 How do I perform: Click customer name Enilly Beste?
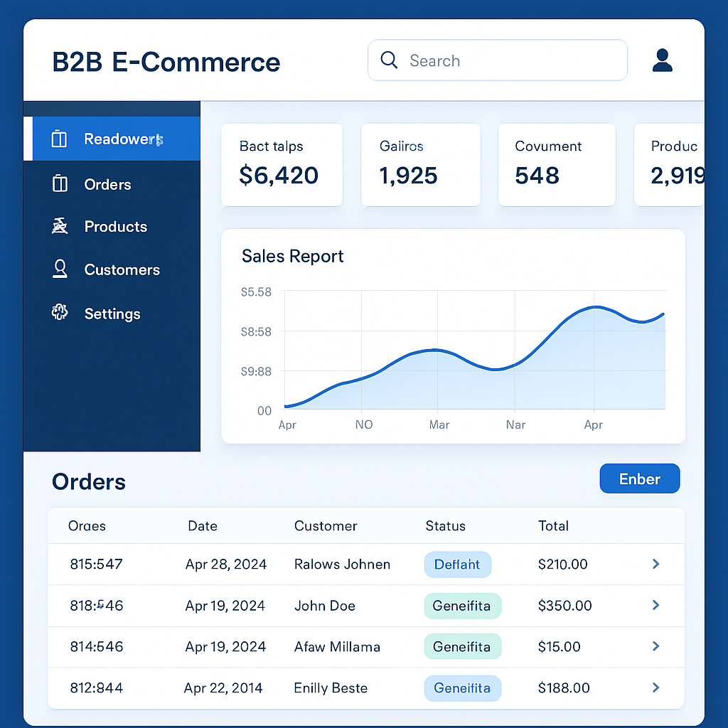[x=331, y=687]
